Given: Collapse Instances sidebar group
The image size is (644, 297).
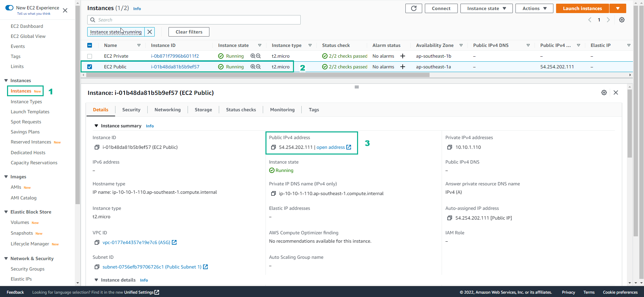Looking at the screenshot, I should (6, 80).
